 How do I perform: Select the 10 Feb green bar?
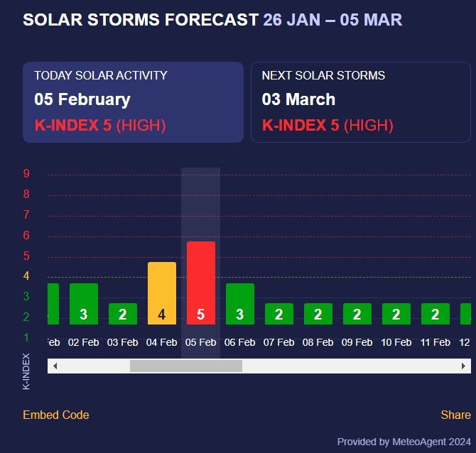[x=396, y=313]
